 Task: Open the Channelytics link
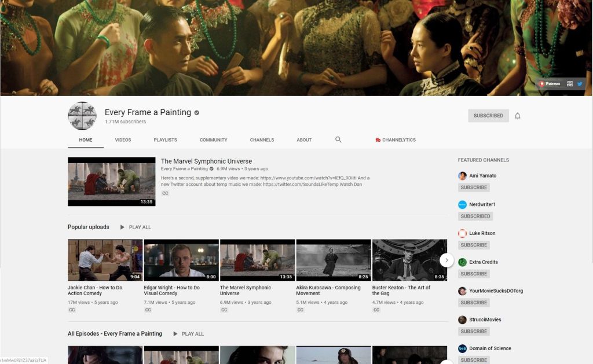[x=396, y=140]
